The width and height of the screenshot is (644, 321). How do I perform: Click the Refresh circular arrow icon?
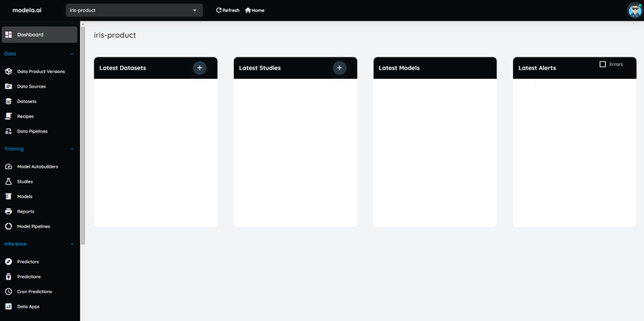point(219,10)
